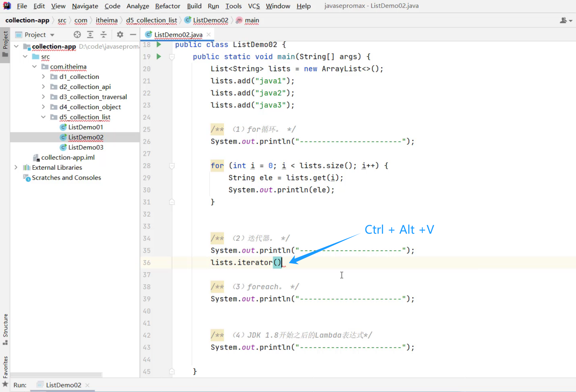
Task: Click the d5_collection_list breadcrumb
Action: 151,20
